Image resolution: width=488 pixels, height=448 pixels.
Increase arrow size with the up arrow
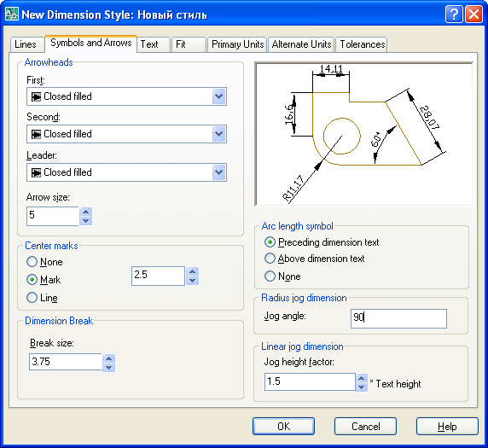85,212
